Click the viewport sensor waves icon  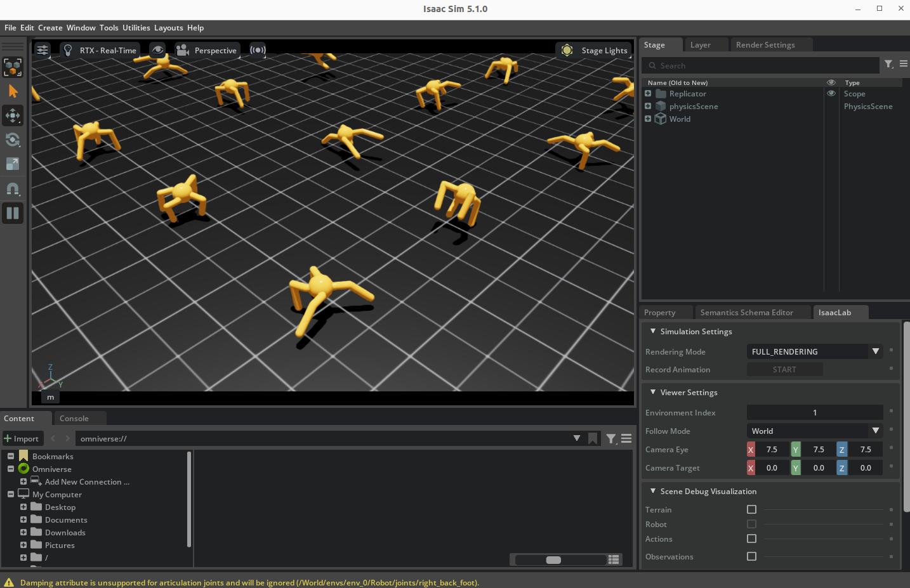(258, 50)
